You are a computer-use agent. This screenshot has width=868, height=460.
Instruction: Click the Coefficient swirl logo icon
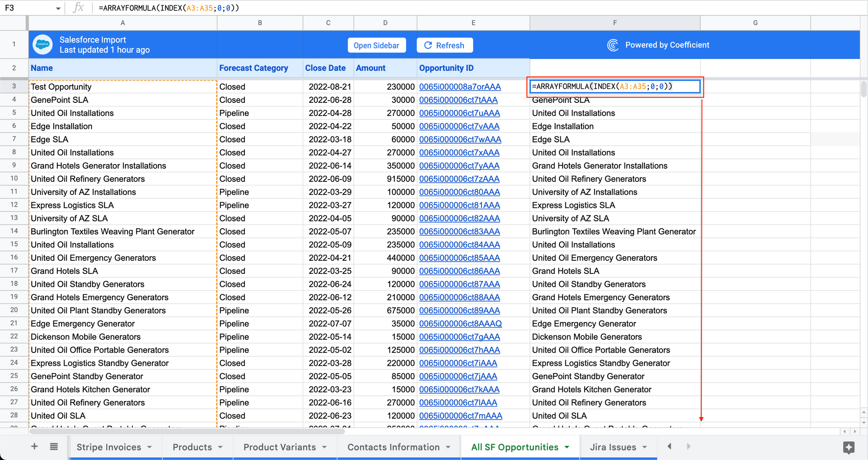coord(613,45)
